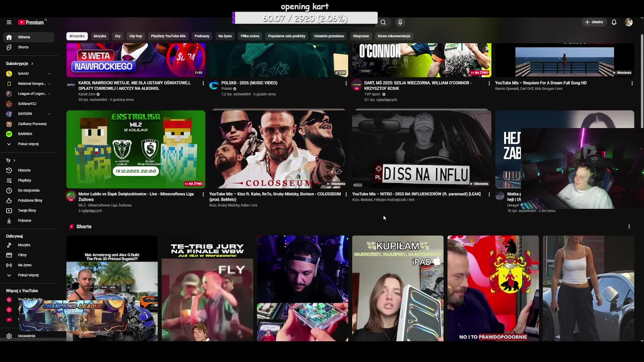Image resolution: width=644 pixels, height=362 pixels.
Task: Click the YouTube Premium logo
Action: (x=32, y=22)
